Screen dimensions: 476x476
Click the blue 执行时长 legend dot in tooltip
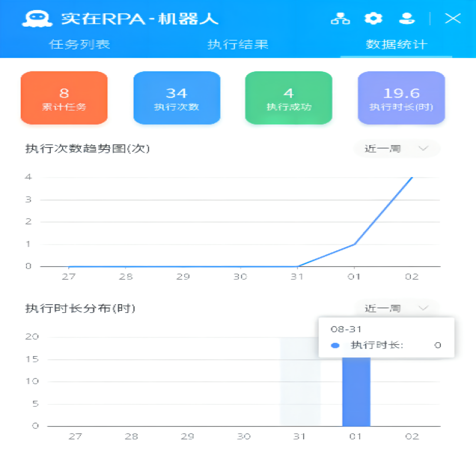click(x=335, y=345)
